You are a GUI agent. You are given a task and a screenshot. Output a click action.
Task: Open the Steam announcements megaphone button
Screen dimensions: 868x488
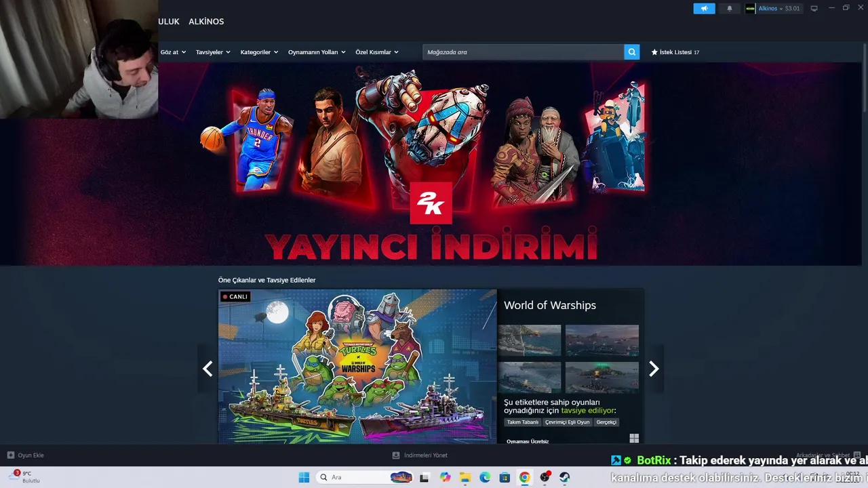point(704,8)
